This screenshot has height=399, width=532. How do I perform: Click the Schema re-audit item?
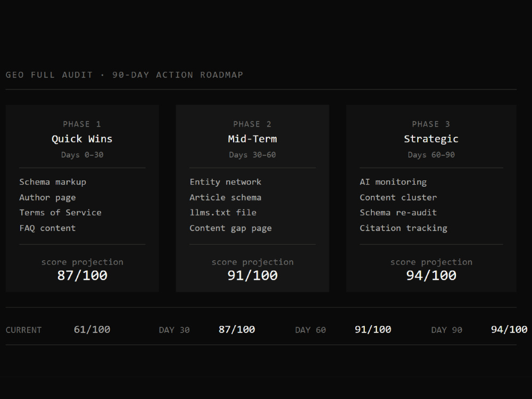(398, 212)
